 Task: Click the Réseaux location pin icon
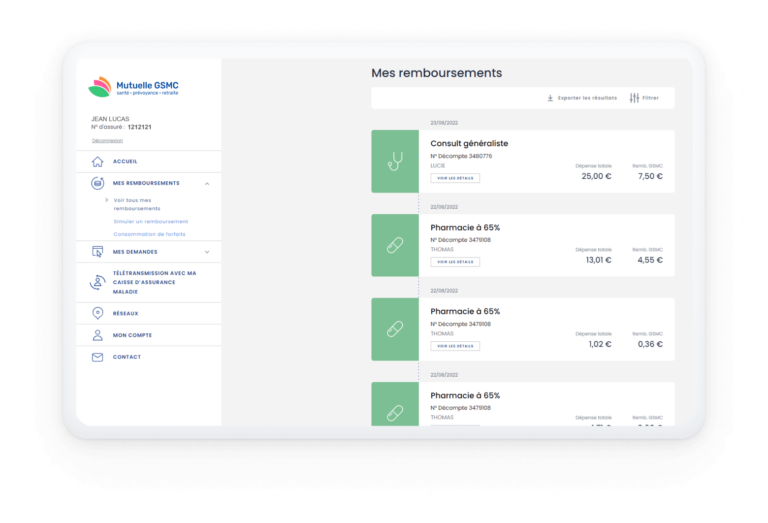click(x=97, y=314)
